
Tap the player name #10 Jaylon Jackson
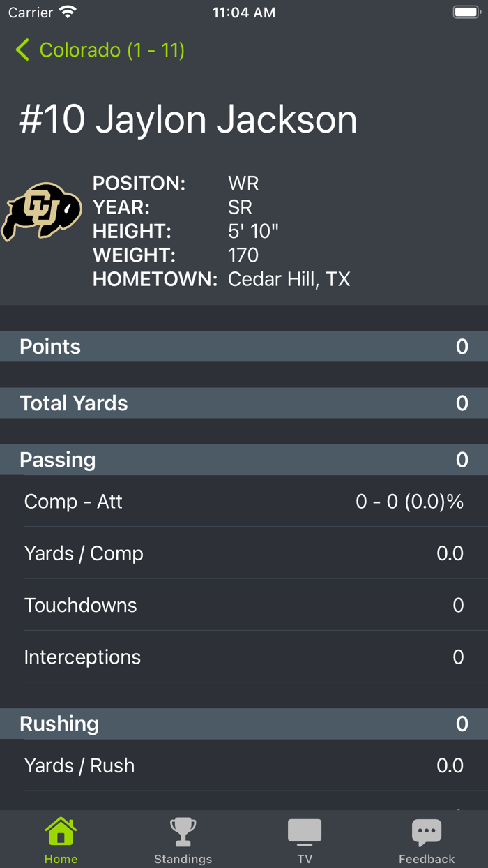[x=187, y=119]
